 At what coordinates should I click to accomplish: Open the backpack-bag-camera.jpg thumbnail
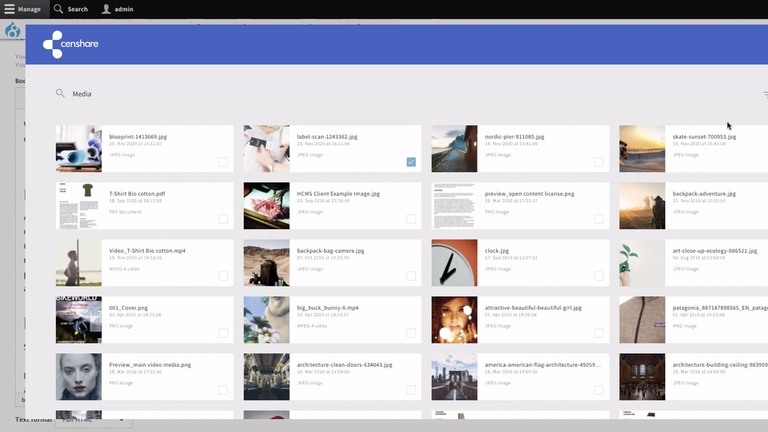click(x=266, y=263)
